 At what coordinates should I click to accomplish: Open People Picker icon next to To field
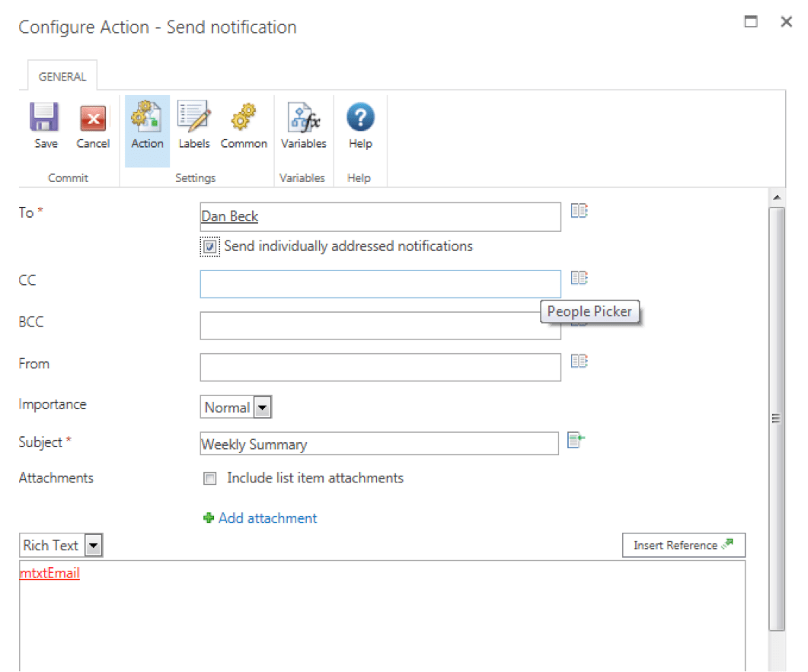pyautogui.click(x=580, y=212)
